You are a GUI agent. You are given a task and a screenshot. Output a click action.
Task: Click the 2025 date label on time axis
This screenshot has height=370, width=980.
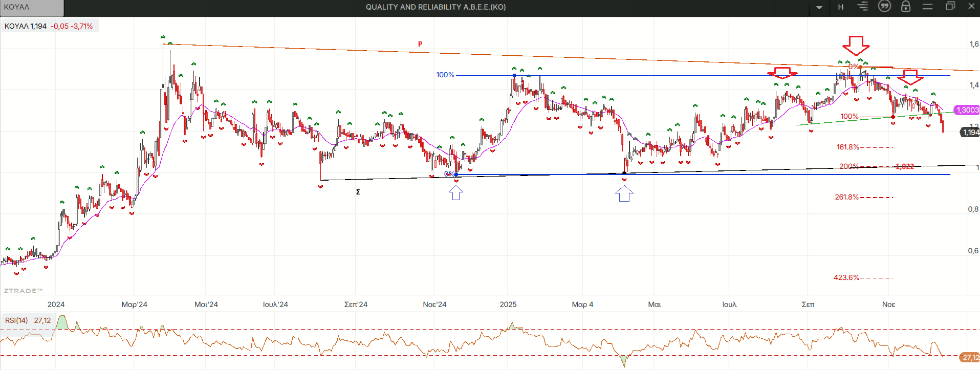click(508, 304)
